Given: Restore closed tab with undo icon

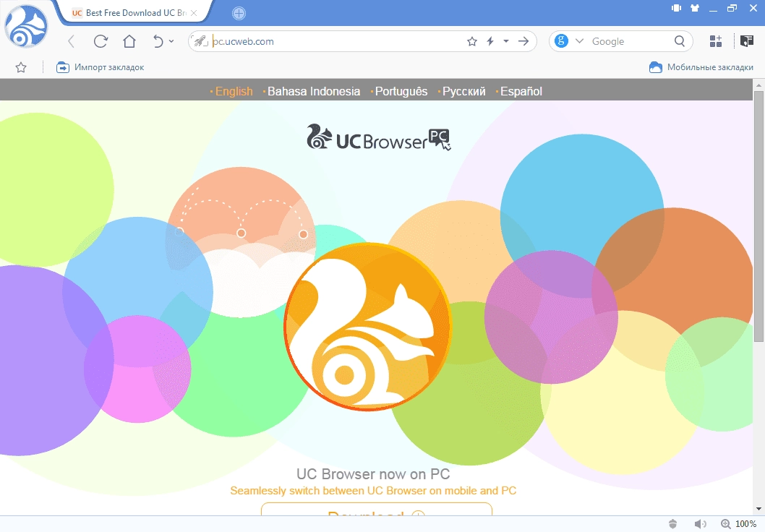Looking at the screenshot, I should [x=158, y=41].
